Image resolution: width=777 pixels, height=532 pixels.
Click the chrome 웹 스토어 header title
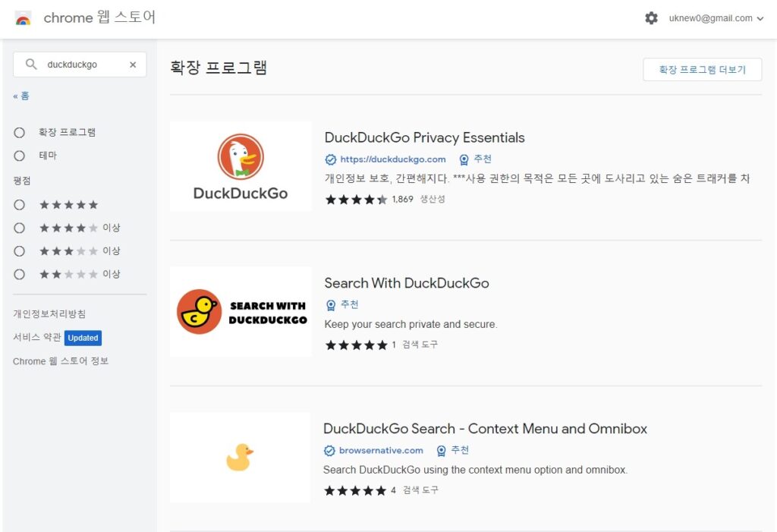[x=99, y=17]
